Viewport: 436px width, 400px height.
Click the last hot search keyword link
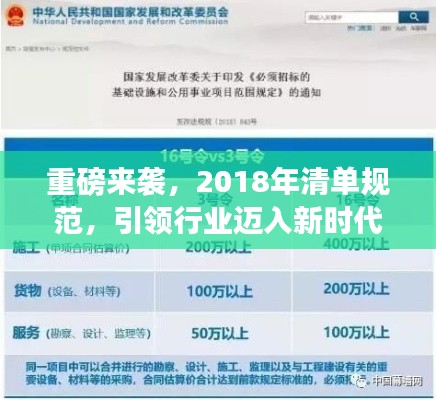point(418,28)
